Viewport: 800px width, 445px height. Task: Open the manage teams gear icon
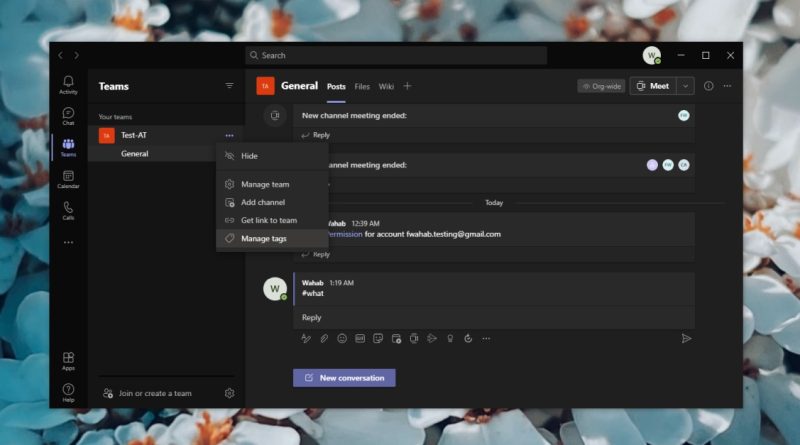230,393
